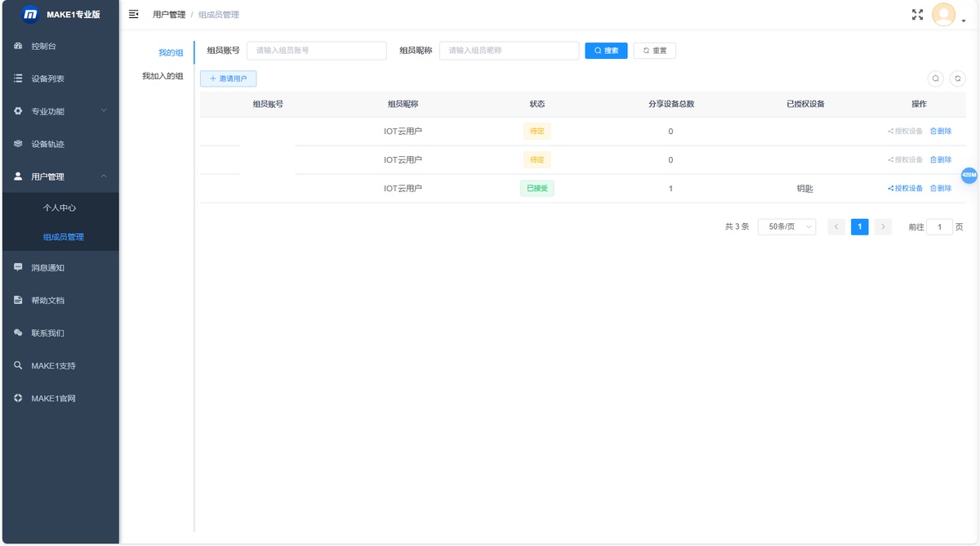Open user avatar menu at top right
This screenshot has height=546, width=980.
(944, 15)
